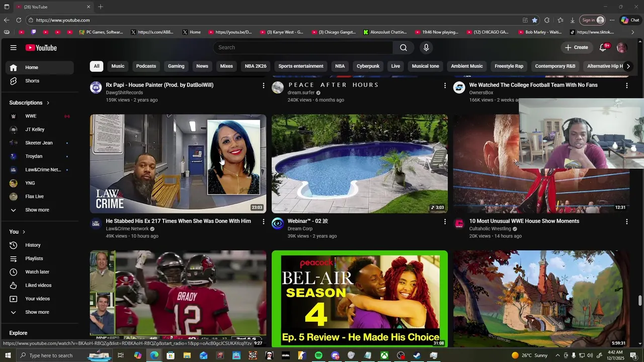Open Windows Start menu
Screen dimensions: 644x362
point(8,355)
